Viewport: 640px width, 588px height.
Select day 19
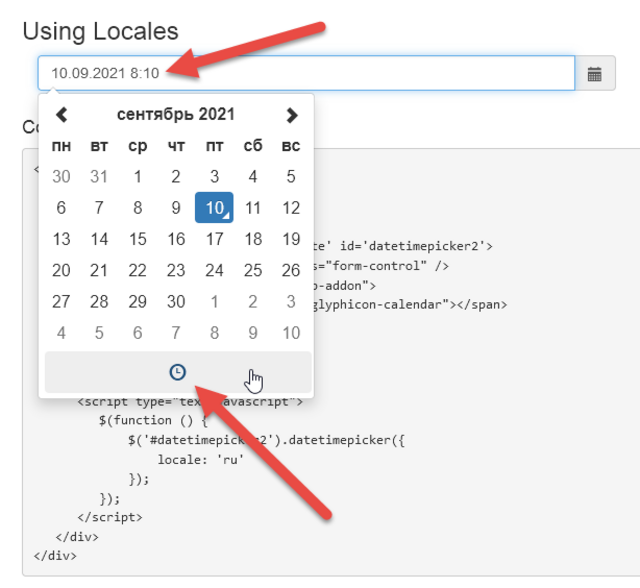pyautogui.click(x=291, y=239)
